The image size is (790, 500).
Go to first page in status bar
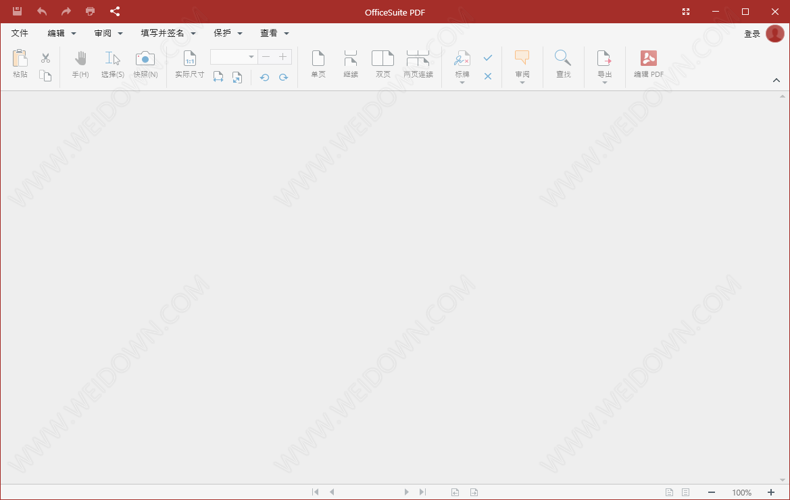(315, 492)
